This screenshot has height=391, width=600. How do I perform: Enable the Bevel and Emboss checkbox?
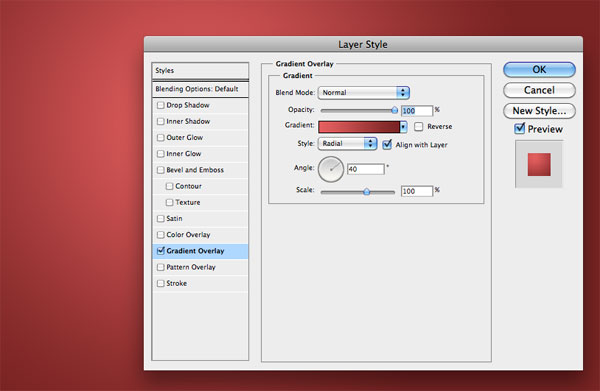point(161,170)
